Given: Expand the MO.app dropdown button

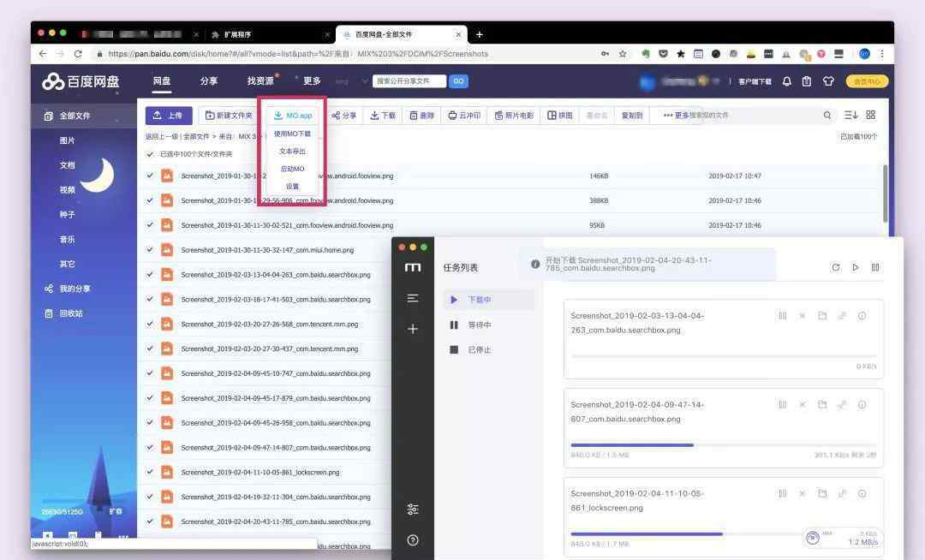Looking at the screenshot, I should tap(293, 116).
